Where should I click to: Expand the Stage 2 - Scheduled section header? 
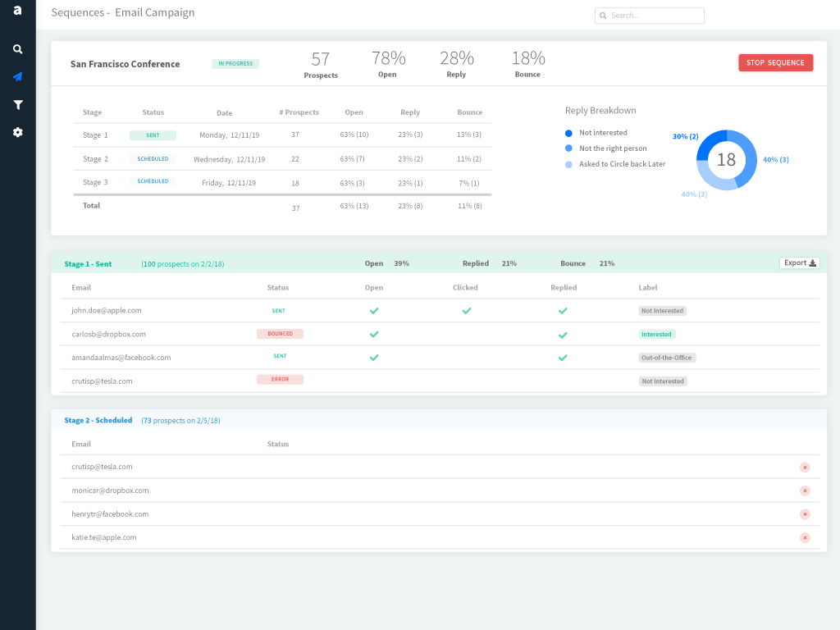pyautogui.click(x=98, y=420)
